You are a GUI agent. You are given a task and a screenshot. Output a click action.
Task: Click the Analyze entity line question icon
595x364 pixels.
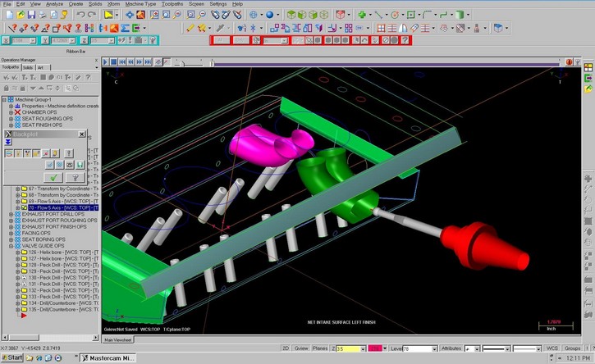tap(12, 28)
